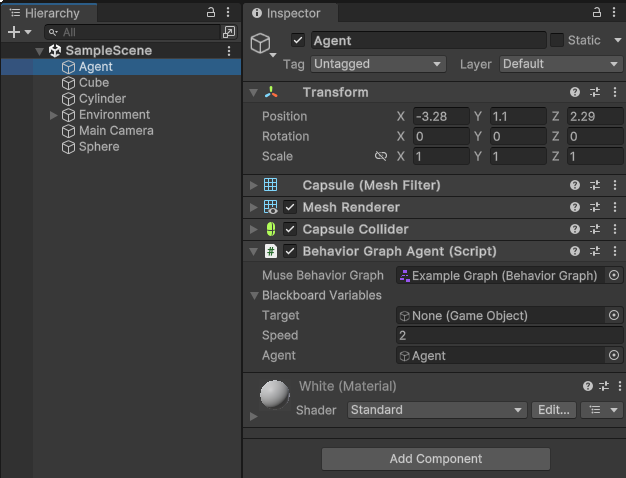Open the Static flags dropdown arrow
The height and width of the screenshot is (478, 626).
(x=618, y=40)
